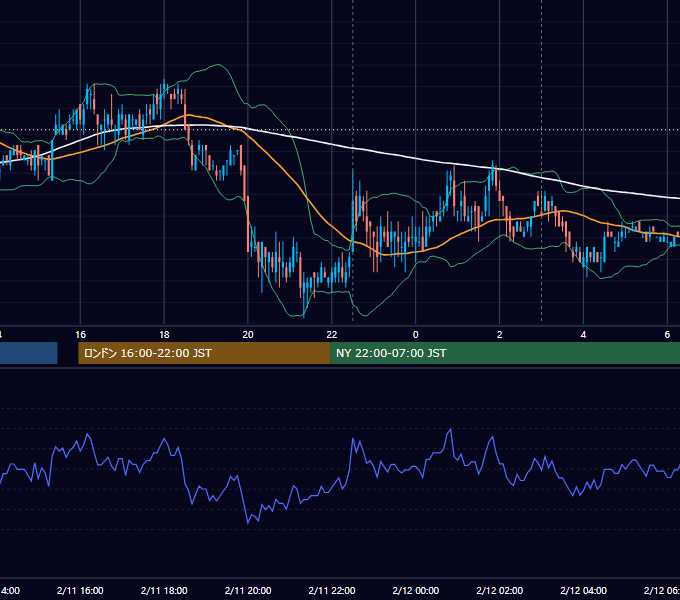The width and height of the screenshot is (680, 600).
Task: Click the '18' hour label on price chart axis
Action: (x=164, y=335)
